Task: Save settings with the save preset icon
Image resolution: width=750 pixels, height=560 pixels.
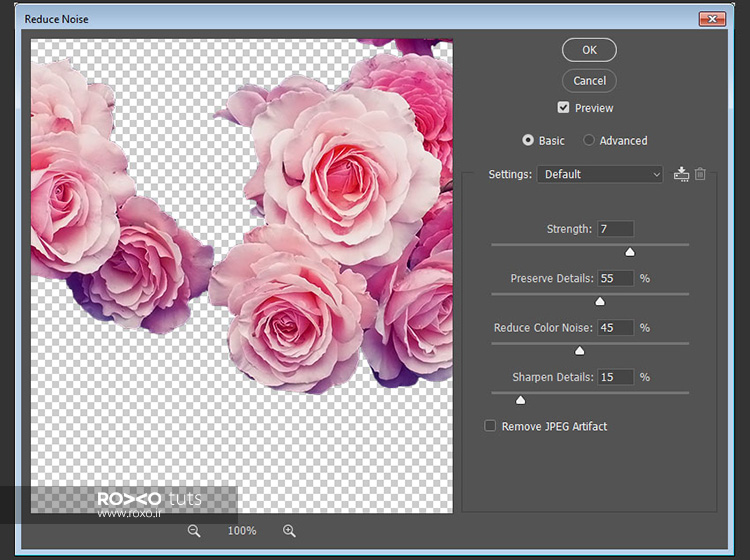Action: (x=681, y=174)
